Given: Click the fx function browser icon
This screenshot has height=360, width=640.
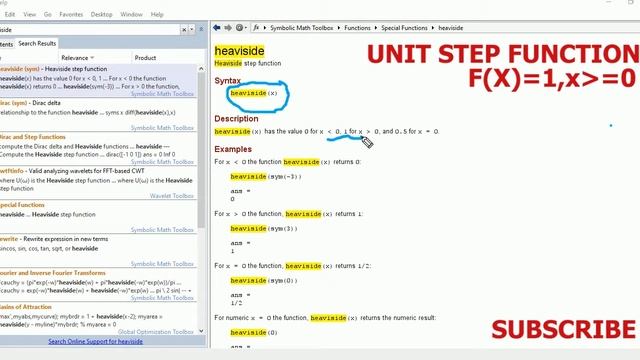Looking at the screenshot, I should [x=256, y=28].
